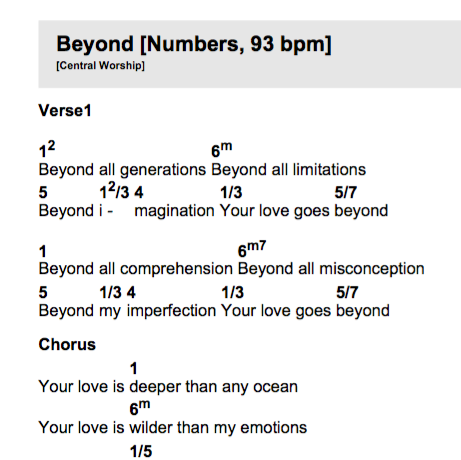Select the Chorus section heading

point(67,344)
